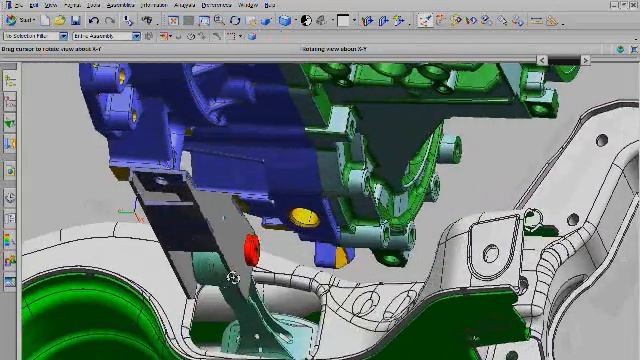Viewport: 640px width, 360px height.
Task: Click the yellow measure ruler icon
Action: click(x=536, y=20)
